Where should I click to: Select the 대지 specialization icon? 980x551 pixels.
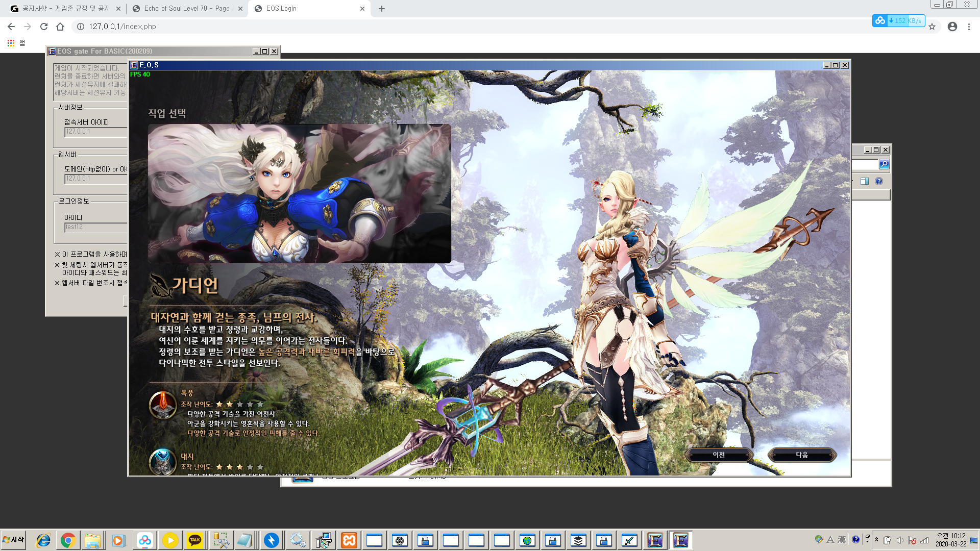click(x=163, y=462)
